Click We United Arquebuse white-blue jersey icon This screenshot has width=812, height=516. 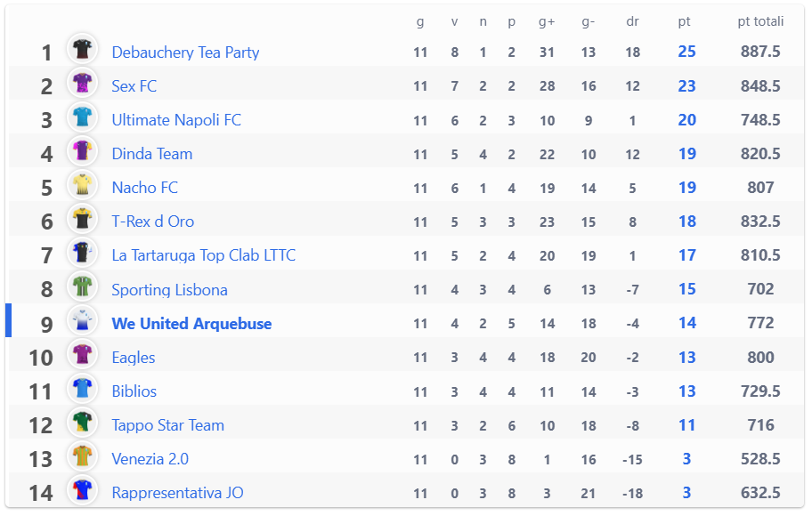82,320
